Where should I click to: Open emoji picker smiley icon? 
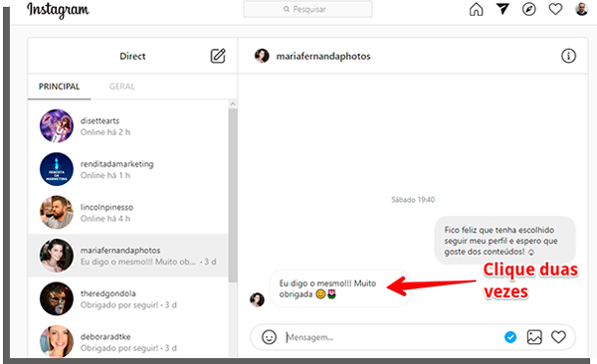269,337
